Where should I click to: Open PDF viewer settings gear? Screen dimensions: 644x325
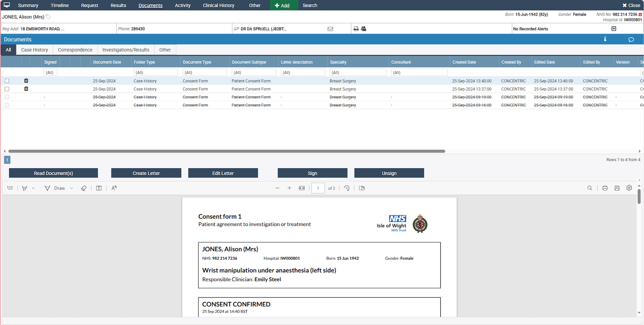629,188
